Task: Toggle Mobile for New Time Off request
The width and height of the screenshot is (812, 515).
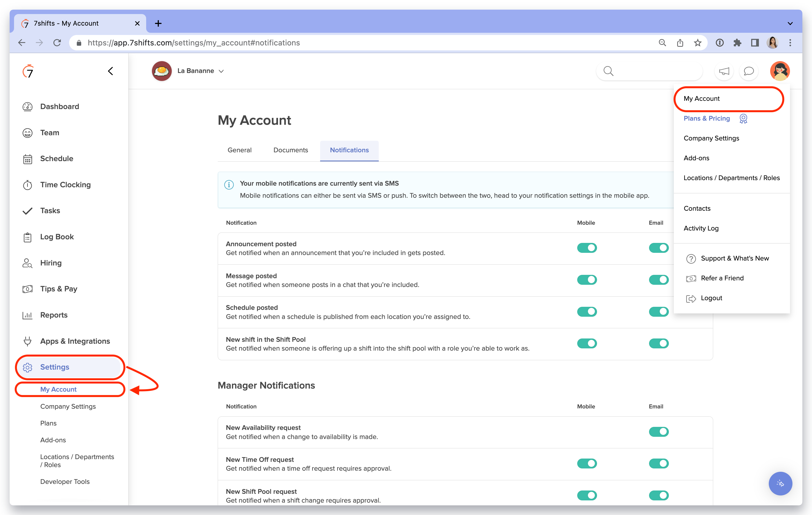Action: pyautogui.click(x=587, y=463)
